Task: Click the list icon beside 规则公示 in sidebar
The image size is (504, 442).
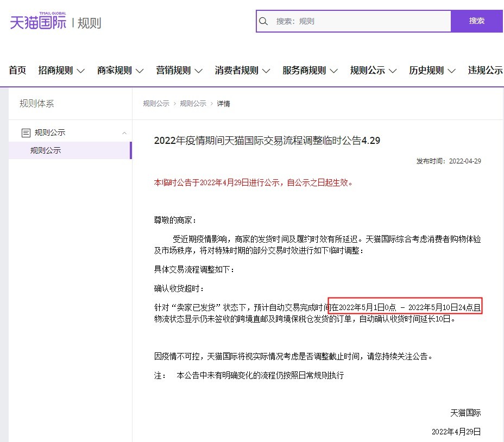Action: click(x=26, y=132)
